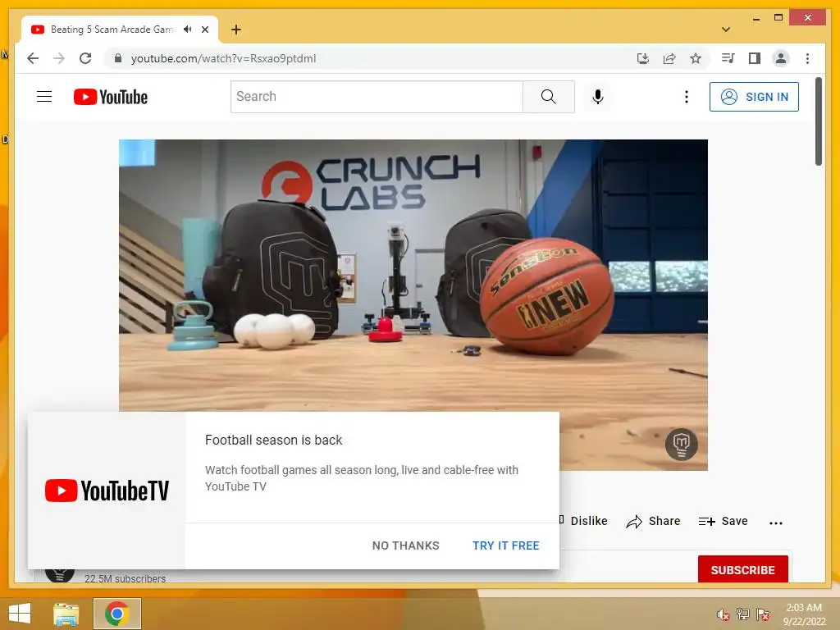
Task: Save video to playlist
Action: pos(723,521)
